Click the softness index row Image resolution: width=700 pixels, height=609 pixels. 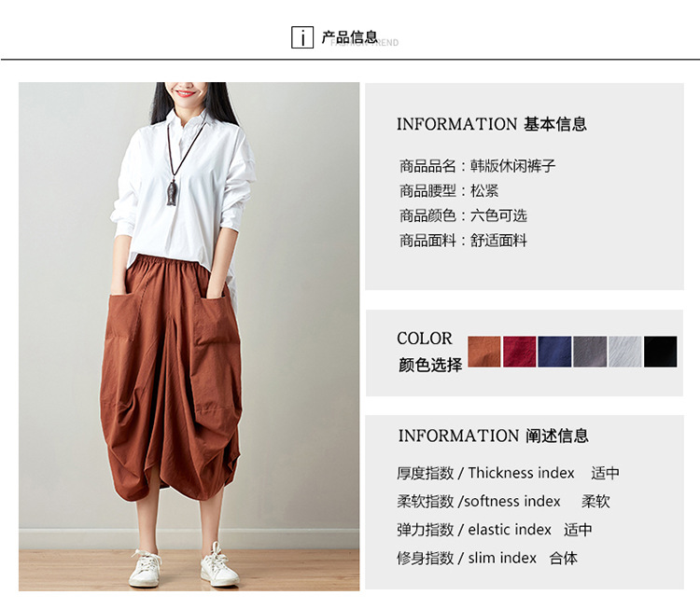[503, 502]
